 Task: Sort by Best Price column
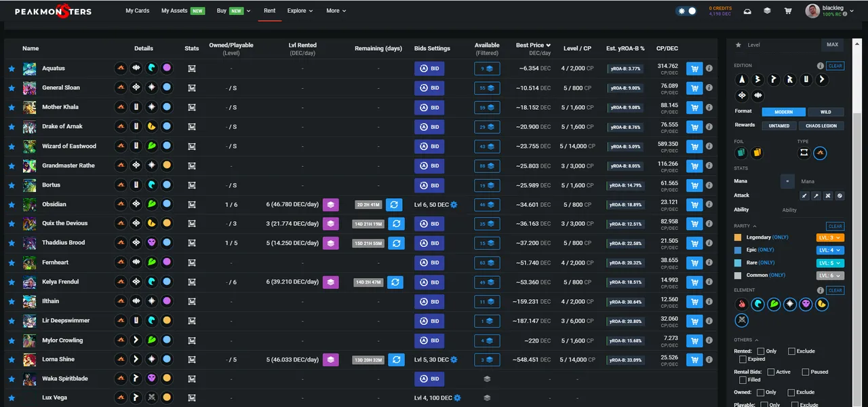(533, 45)
